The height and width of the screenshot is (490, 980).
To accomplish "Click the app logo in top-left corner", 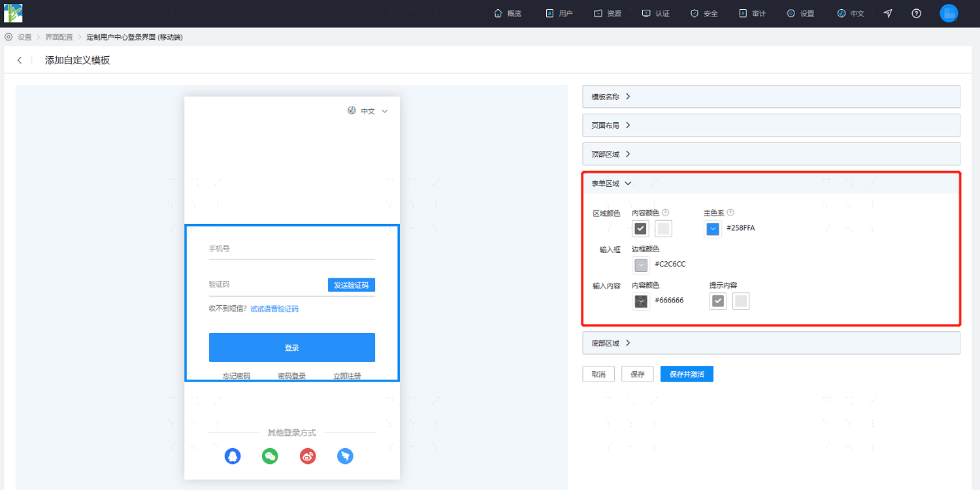I will click(13, 13).
